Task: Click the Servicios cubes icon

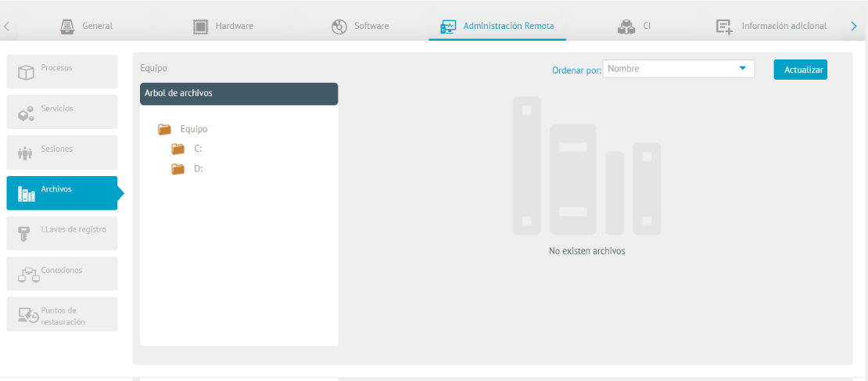Action: (26, 115)
